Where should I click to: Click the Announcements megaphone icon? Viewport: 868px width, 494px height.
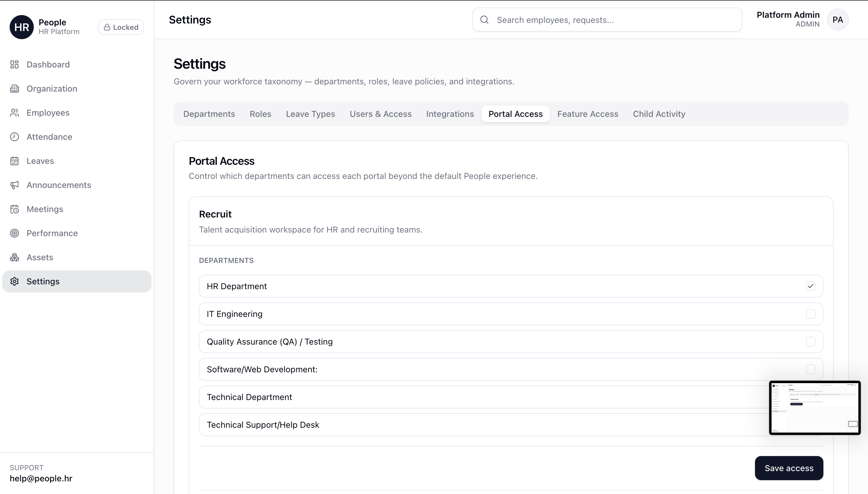pos(14,185)
